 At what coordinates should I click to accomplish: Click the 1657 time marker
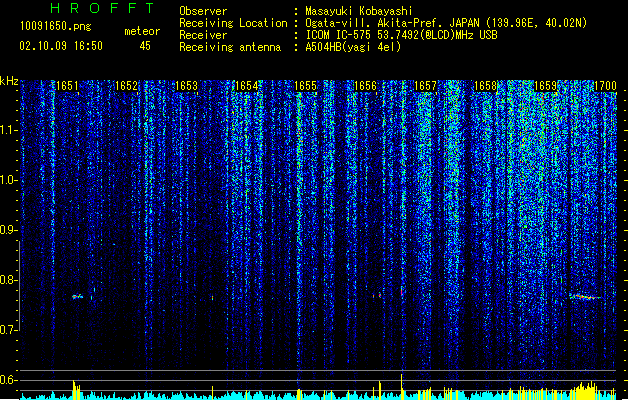point(425,86)
